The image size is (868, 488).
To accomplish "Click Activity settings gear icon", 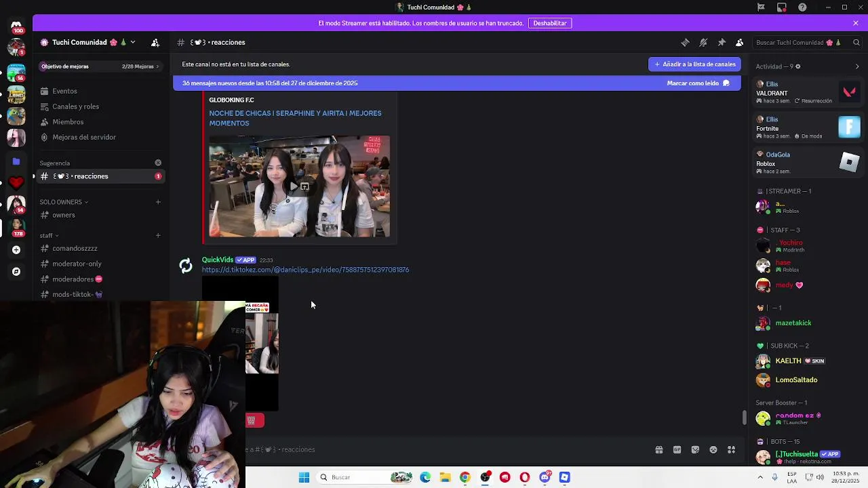I will coord(797,66).
